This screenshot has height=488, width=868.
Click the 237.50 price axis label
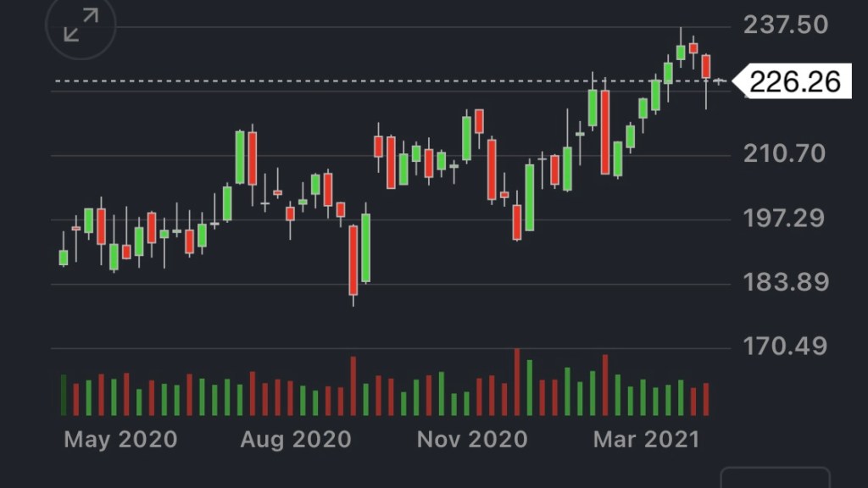(x=786, y=25)
